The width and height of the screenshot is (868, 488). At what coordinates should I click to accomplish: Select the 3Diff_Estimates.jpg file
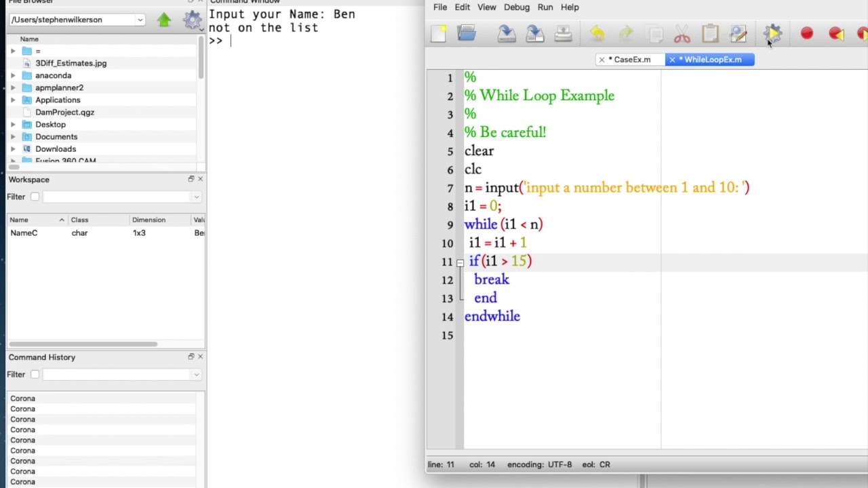pos(71,63)
